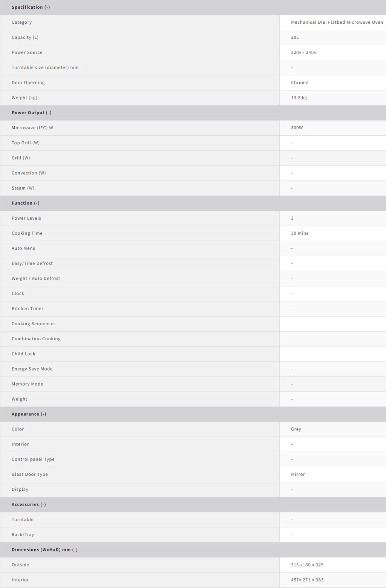Click the 800W microwave output value
Image resolution: width=386 pixels, height=588 pixels.
coord(297,128)
